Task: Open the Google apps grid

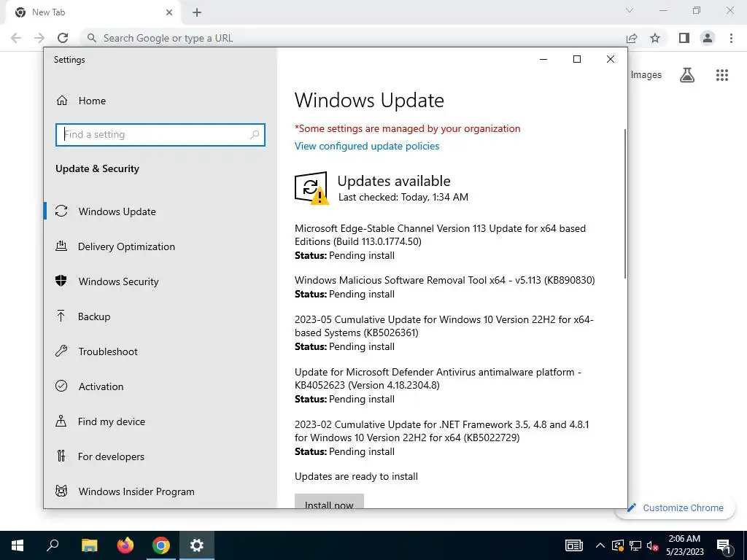Action: (722, 75)
